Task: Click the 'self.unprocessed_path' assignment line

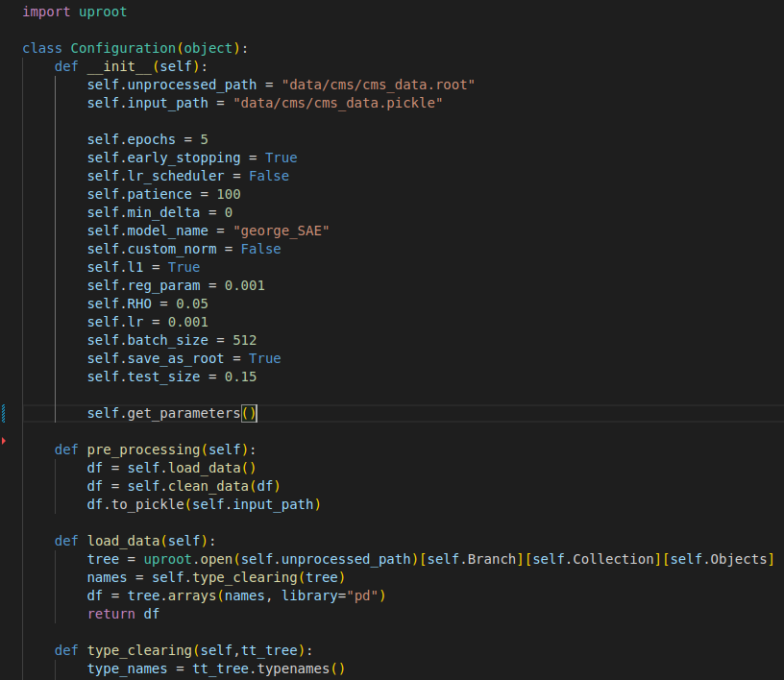Action: click(281, 85)
